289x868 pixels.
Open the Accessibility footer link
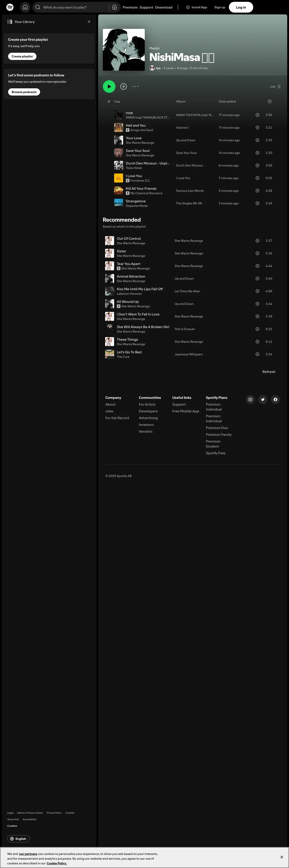tap(30, 819)
